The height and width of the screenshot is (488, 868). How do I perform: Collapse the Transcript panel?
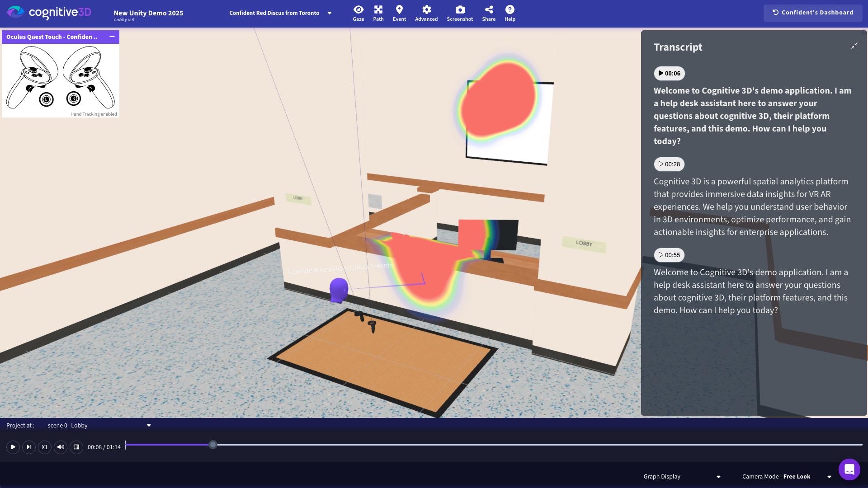pyautogui.click(x=854, y=46)
